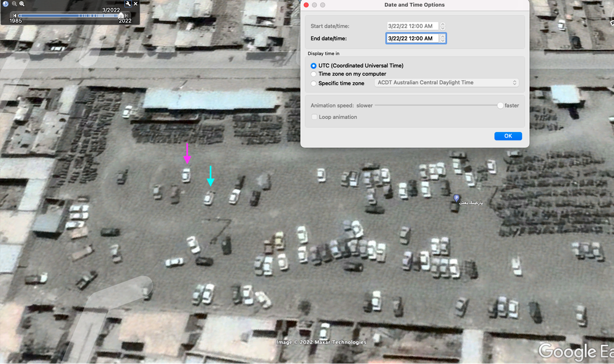The height and width of the screenshot is (364, 614).
Task: Click the Start date/time input field
Action: 413,26
